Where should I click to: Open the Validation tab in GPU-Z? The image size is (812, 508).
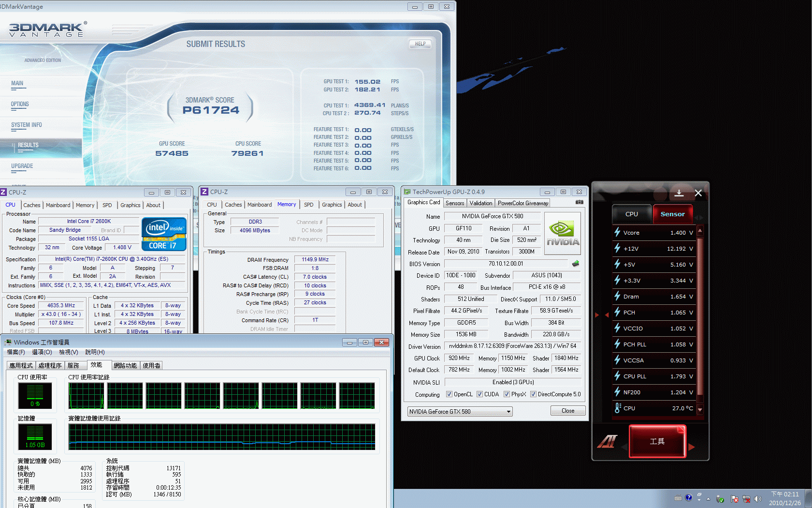(x=481, y=203)
